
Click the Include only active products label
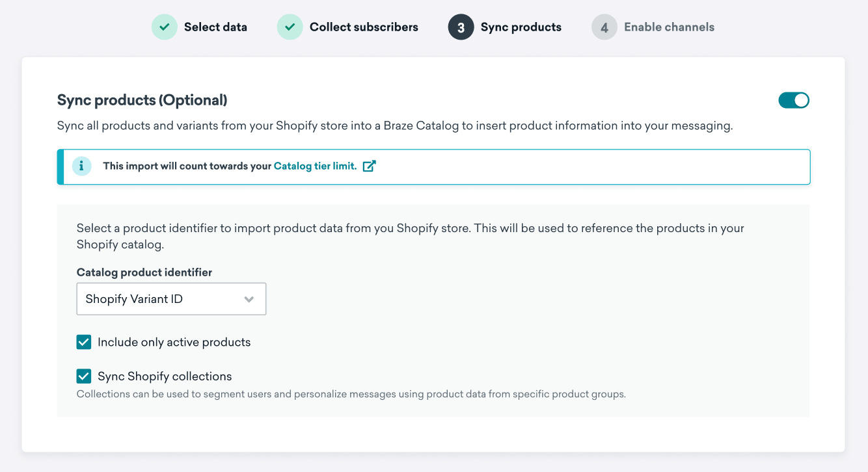[174, 342]
